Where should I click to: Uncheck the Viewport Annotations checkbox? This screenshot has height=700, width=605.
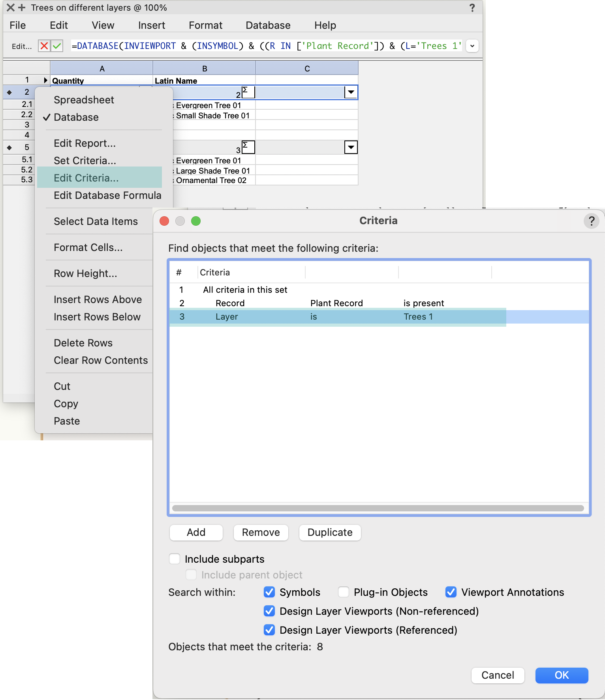[451, 592]
